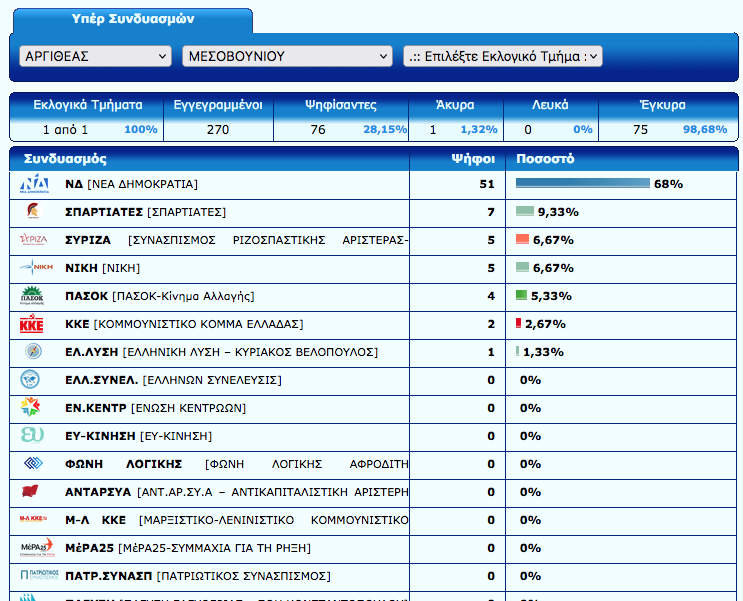Expand the Επιλέξτε Εκλογικό Τμήμα dropdown
This screenshot has width=743, height=601.
click(x=502, y=57)
